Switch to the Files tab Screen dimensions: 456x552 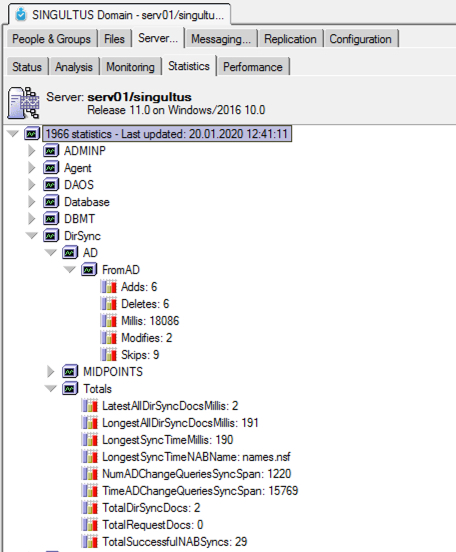click(x=114, y=39)
